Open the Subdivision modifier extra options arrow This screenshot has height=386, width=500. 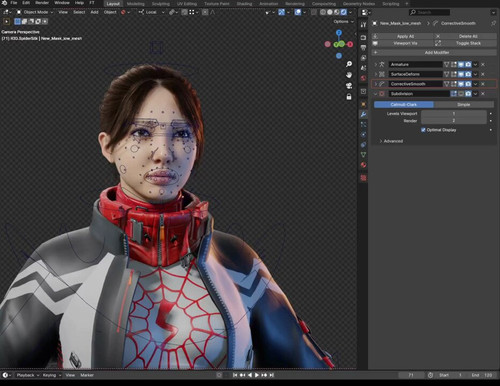click(476, 94)
